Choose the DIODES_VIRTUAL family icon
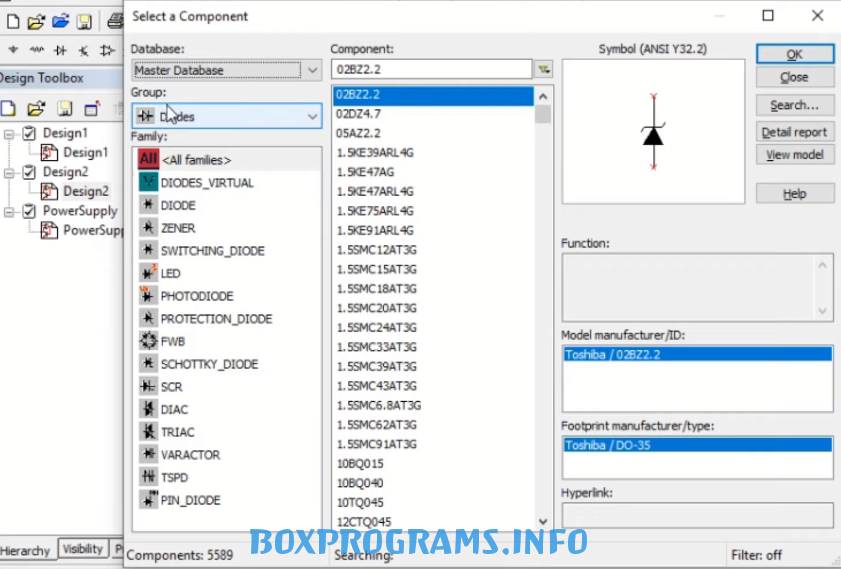Image resolution: width=841 pixels, height=569 pixels. [x=148, y=183]
